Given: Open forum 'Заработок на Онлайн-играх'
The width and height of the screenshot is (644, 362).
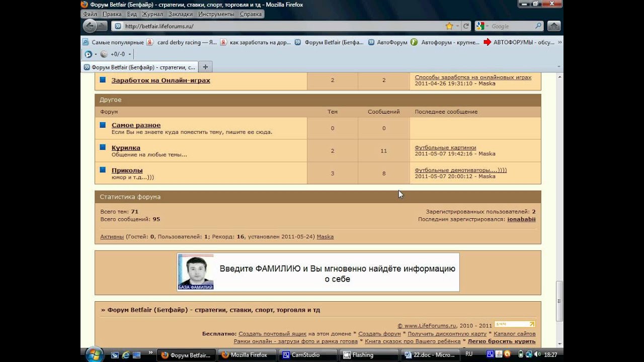Looking at the screenshot, I should pyautogui.click(x=161, y=80).
